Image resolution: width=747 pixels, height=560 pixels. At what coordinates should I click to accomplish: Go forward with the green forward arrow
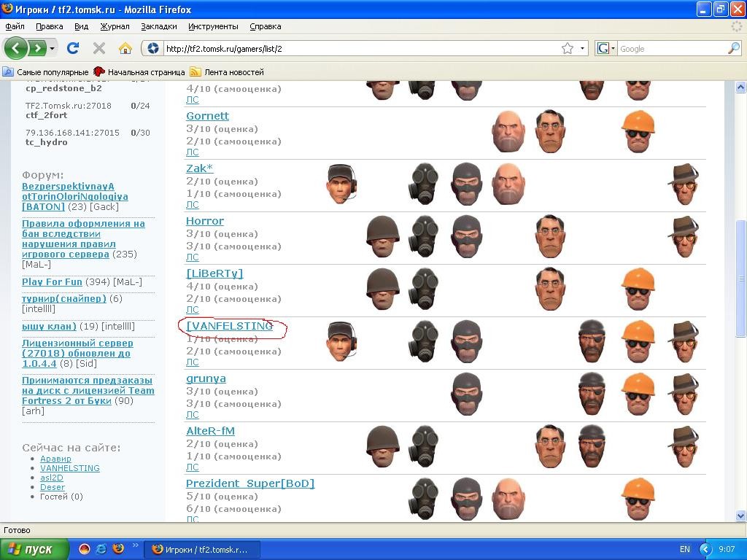(38, 48)
